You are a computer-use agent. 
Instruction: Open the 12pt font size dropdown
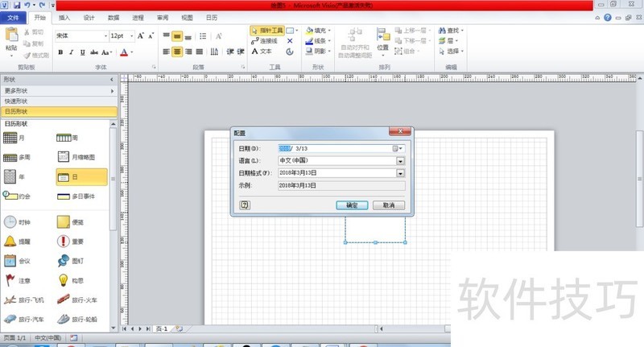coord(130,36)
